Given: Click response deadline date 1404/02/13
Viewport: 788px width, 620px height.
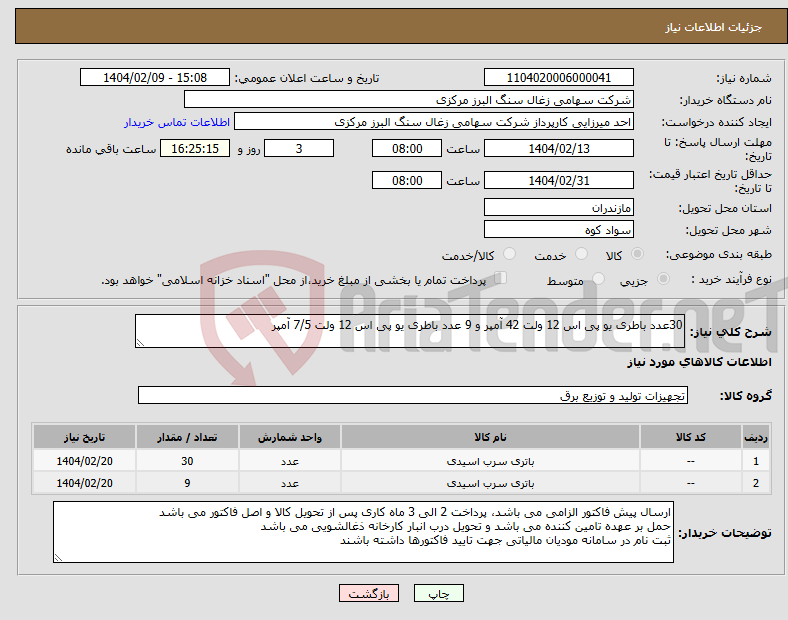Looking at the screenshot, I should coord(559,149).
